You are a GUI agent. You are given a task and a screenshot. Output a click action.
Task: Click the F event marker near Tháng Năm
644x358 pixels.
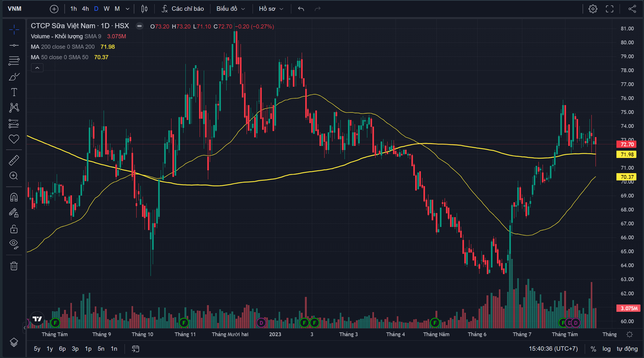coord(435,323)
